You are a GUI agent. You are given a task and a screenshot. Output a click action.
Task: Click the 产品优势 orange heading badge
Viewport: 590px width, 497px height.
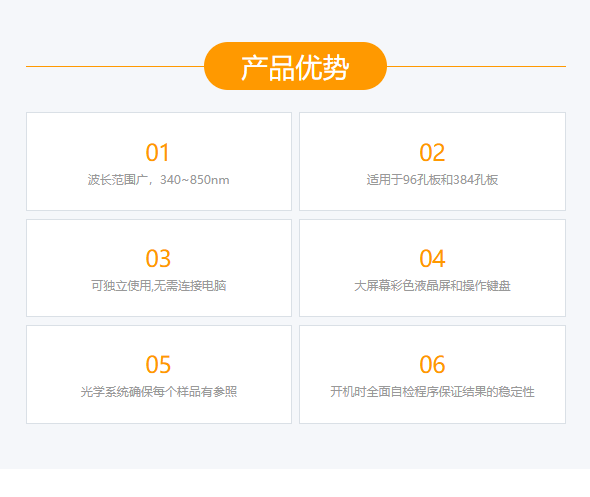[x=295, y=66]
